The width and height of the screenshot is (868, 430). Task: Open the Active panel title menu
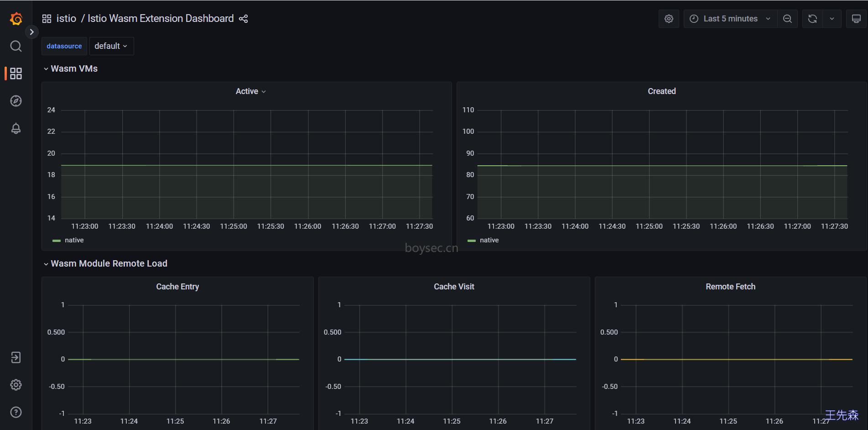click(250, 91)
